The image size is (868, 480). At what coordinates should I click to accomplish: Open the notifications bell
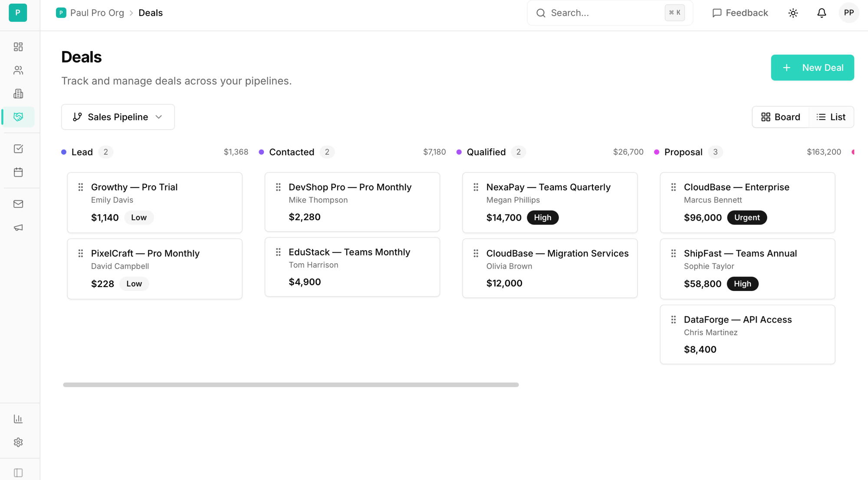(822, 13)
